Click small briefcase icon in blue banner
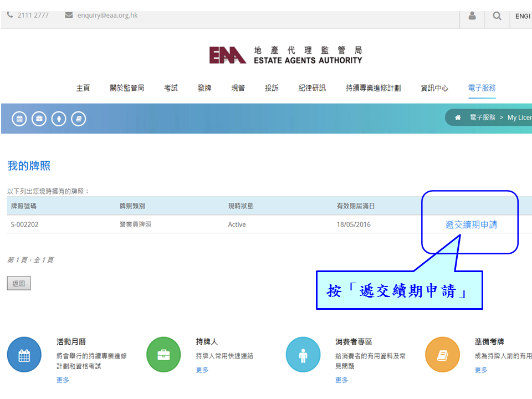 point(39,119)
